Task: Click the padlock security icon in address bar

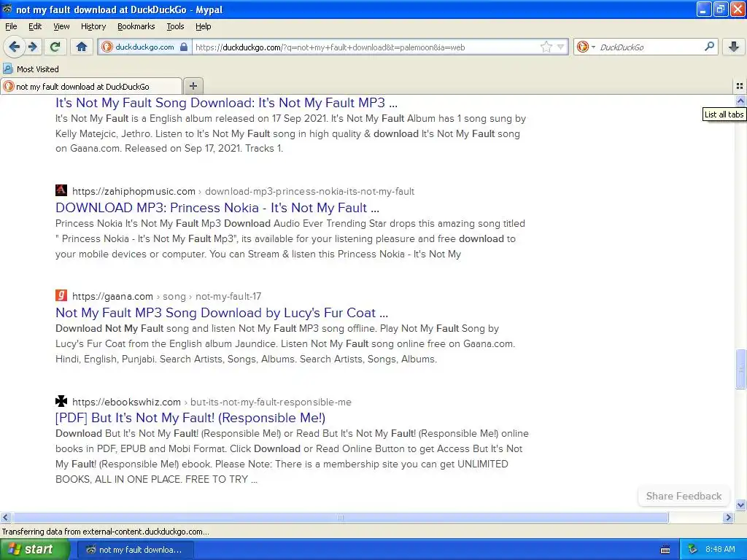Action: (x=183, y=47)
